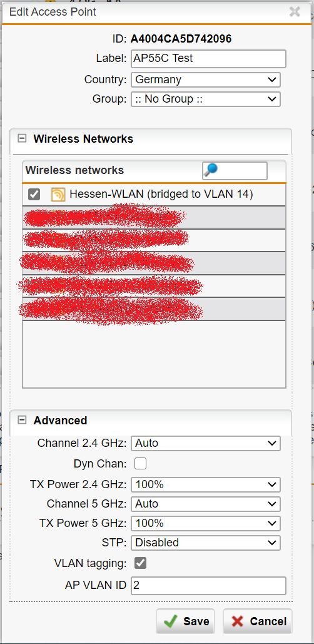Screen dimensions: 314x644
Task: Open the TX Power 2.4 GHz dropdown
Action: point(206,484)
